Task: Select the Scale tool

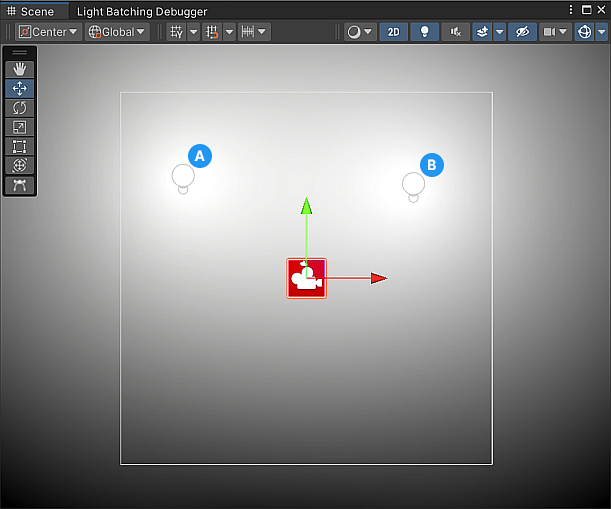Action: (20, 127)
